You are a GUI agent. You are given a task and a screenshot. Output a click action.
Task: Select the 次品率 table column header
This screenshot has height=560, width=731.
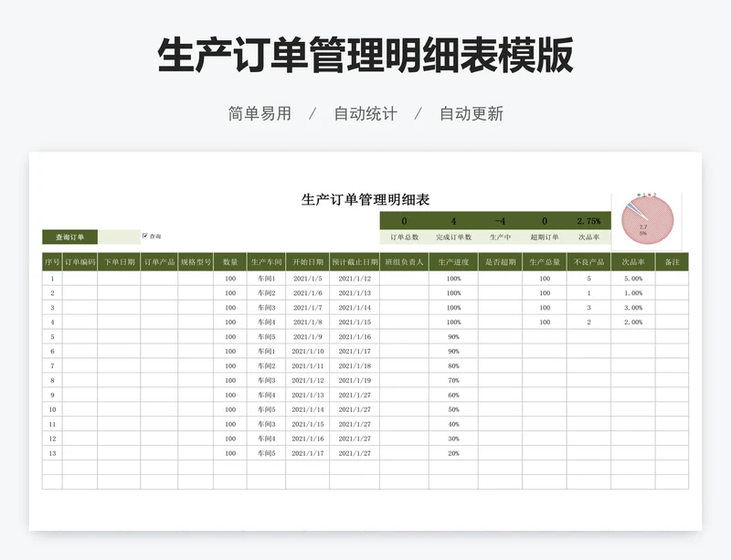click(633, 262)
